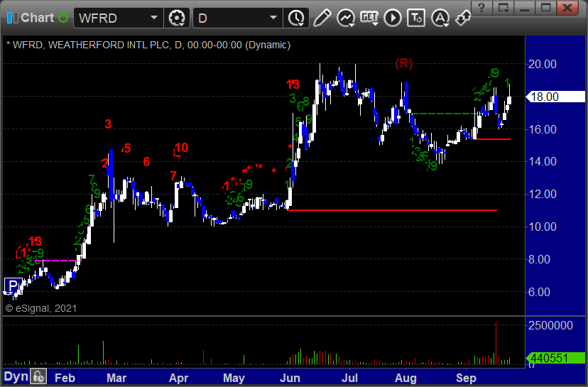Screen dimensions: 588x387
Task: Click the 440551 volume value label
Action: coord(556,358)
